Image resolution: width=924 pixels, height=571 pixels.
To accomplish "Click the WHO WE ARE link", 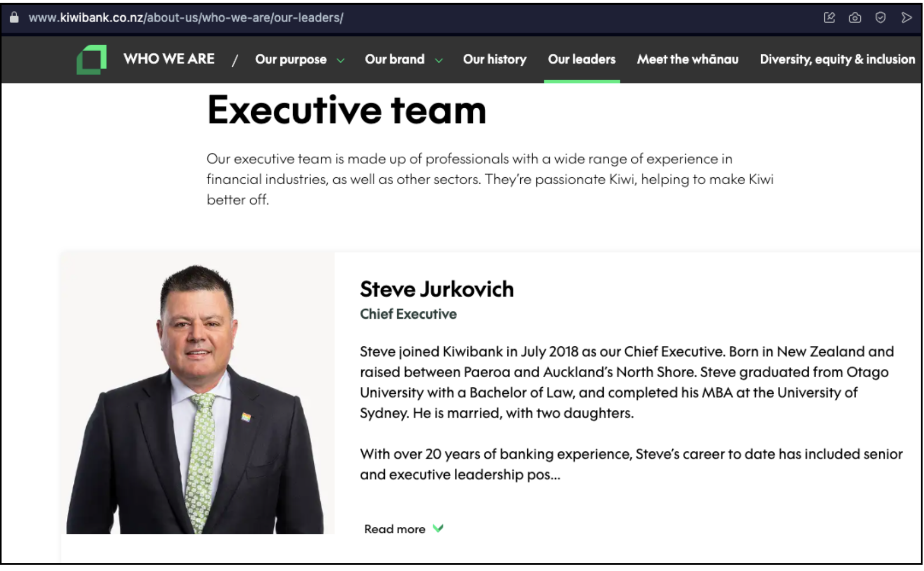I will click(x=169, y=59).
